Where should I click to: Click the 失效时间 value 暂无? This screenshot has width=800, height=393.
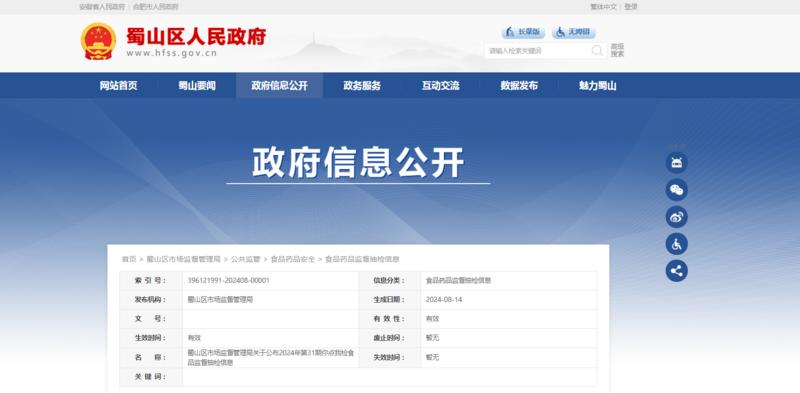(x=432, y=357)
